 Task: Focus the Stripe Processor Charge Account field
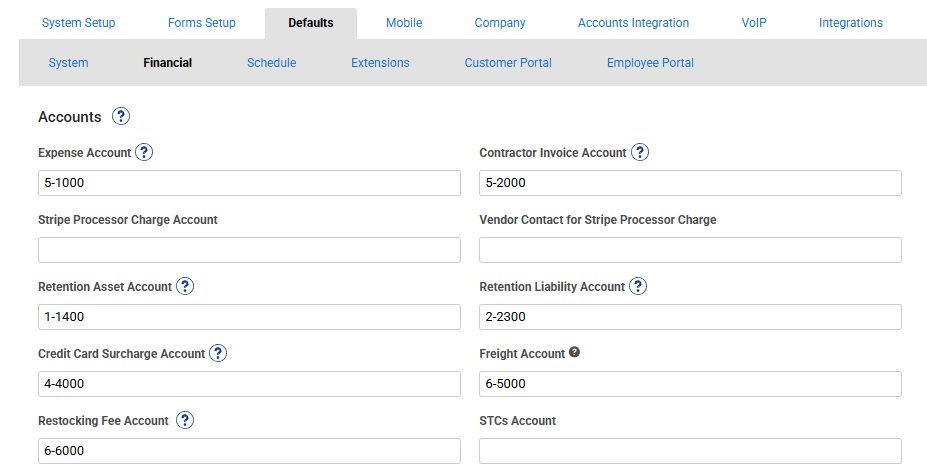249,250
